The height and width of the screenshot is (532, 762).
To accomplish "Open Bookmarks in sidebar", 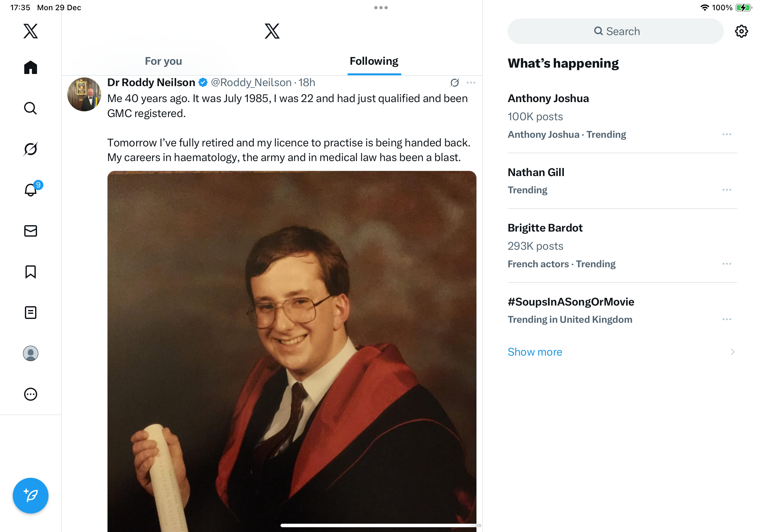I will (x=31, y=272).
